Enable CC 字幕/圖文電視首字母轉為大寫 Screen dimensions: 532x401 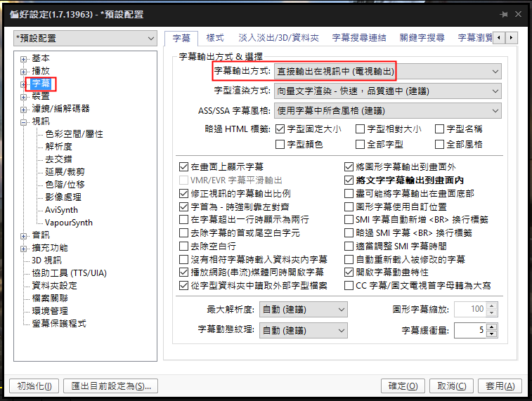pyautogui.click(x=349, y=286)
